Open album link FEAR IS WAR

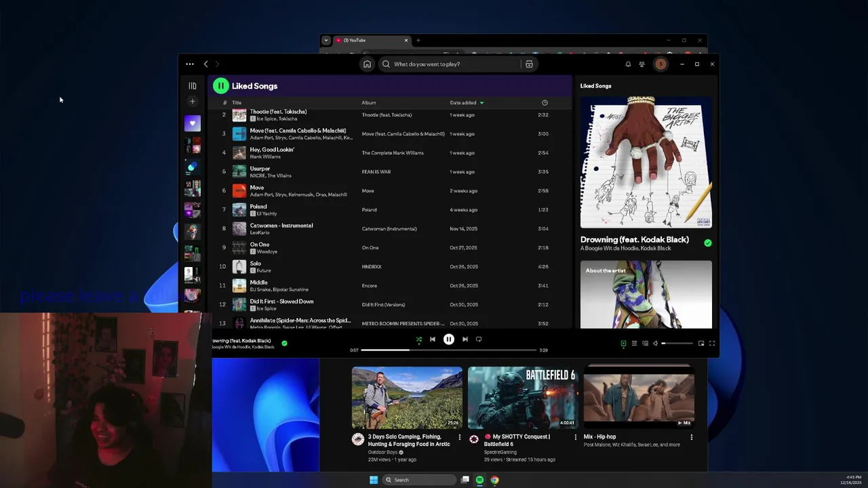click(x=376, y=172)
